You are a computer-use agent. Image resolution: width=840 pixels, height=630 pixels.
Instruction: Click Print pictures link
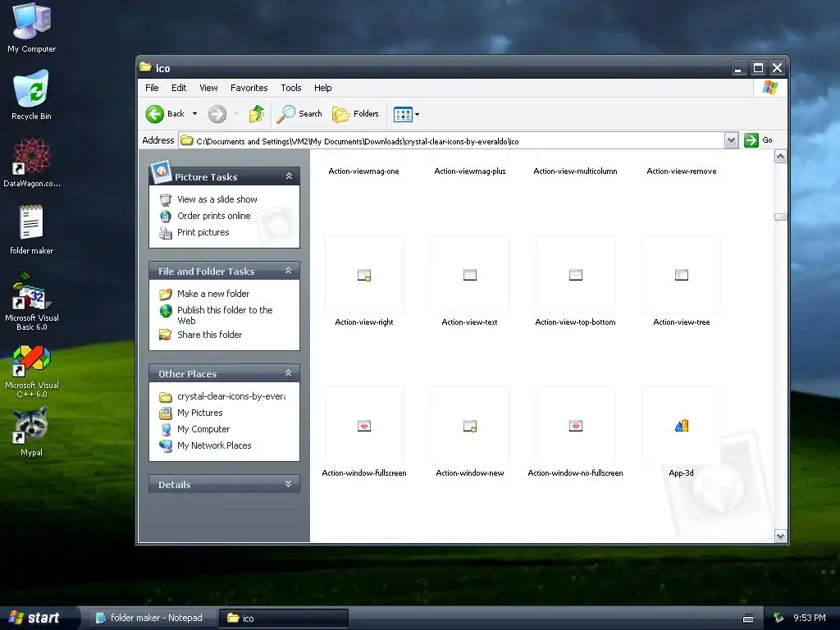(x=203, y=232)
